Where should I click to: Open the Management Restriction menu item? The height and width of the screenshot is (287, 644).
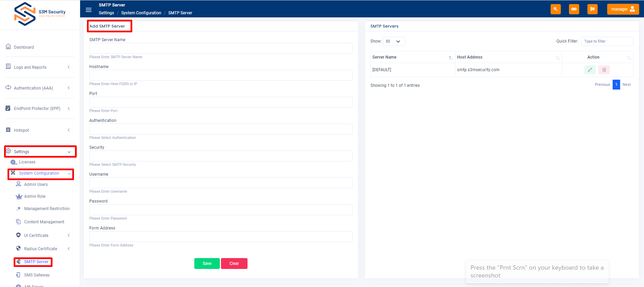[47, 209]
